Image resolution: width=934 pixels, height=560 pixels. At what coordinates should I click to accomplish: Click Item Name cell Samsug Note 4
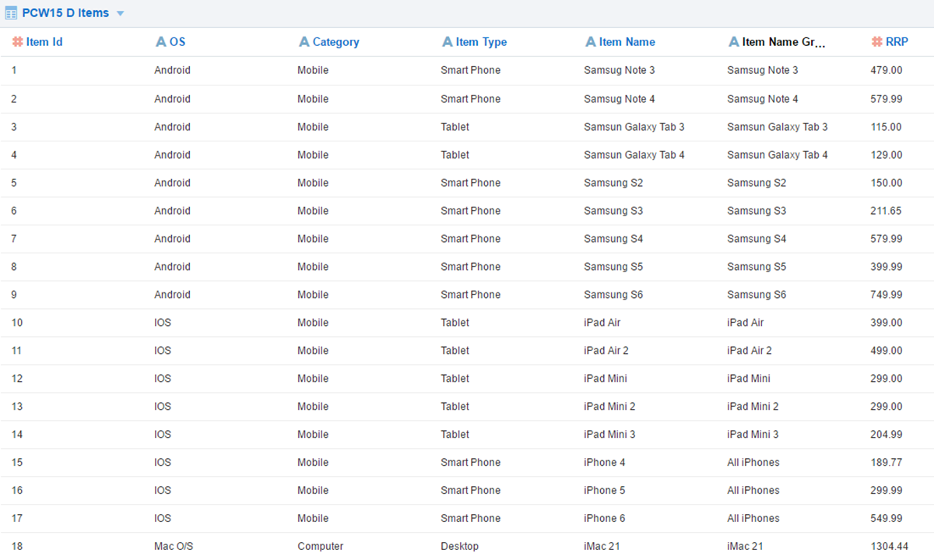point(620,99)
